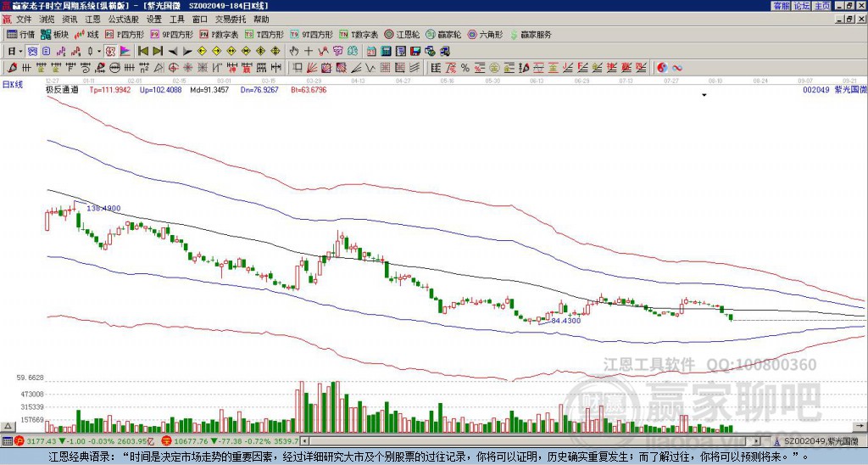Screen dimensions: 868x465
Task: Click the gold coin 金 circle icon
Action: [x=494, y=68]
